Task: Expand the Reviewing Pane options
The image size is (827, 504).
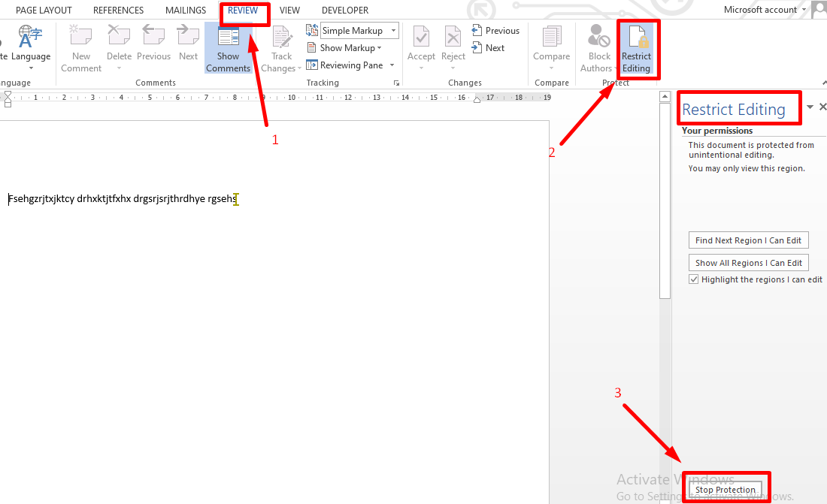Action: [392, 65]
